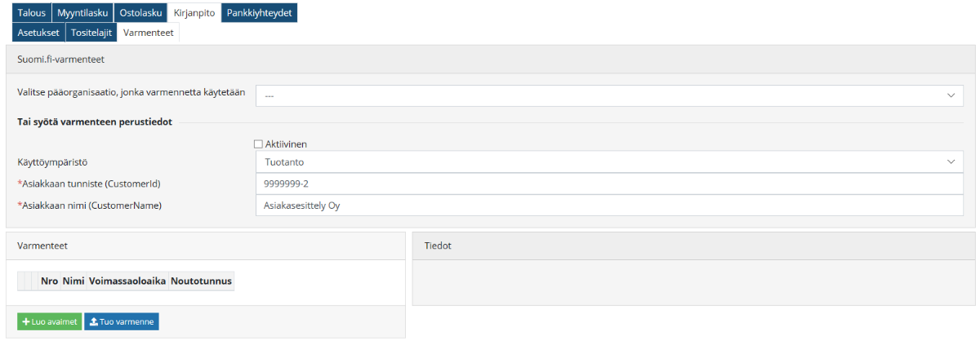Switch to the Myyntilasku tab
This screenshot has width=980, height=345.
pos(82,13)
